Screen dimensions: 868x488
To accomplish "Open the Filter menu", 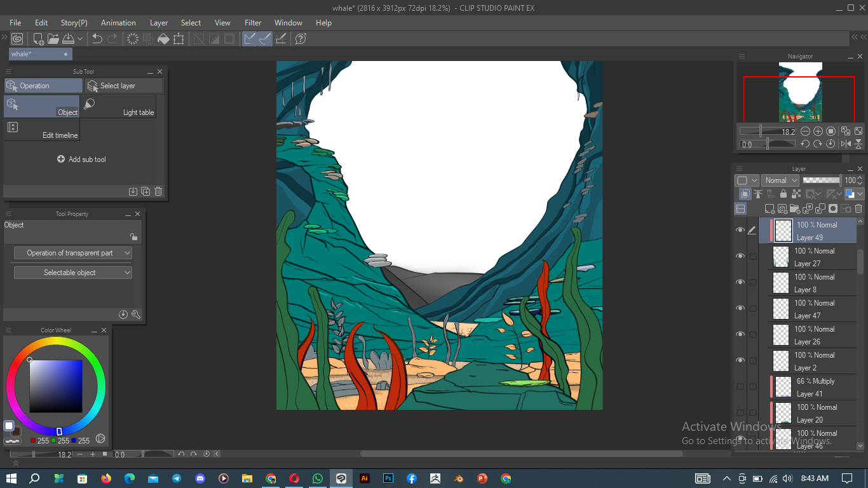I will point(253,23).
